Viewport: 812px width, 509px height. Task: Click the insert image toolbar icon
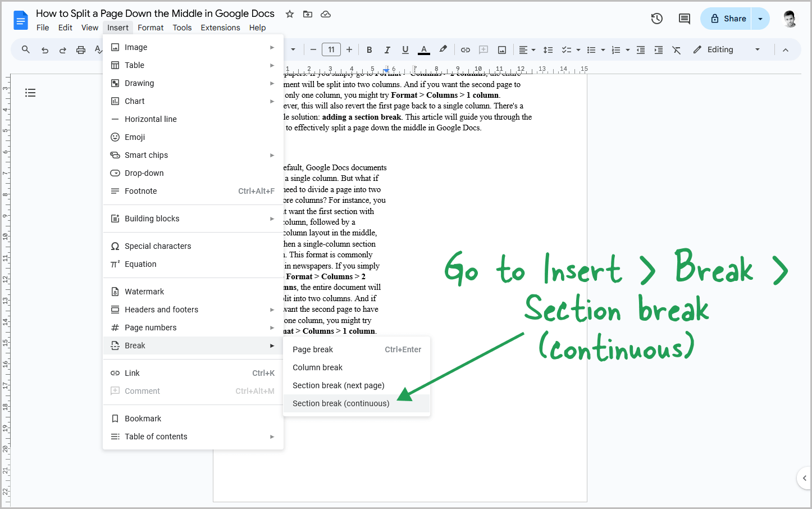click(502, 50)
